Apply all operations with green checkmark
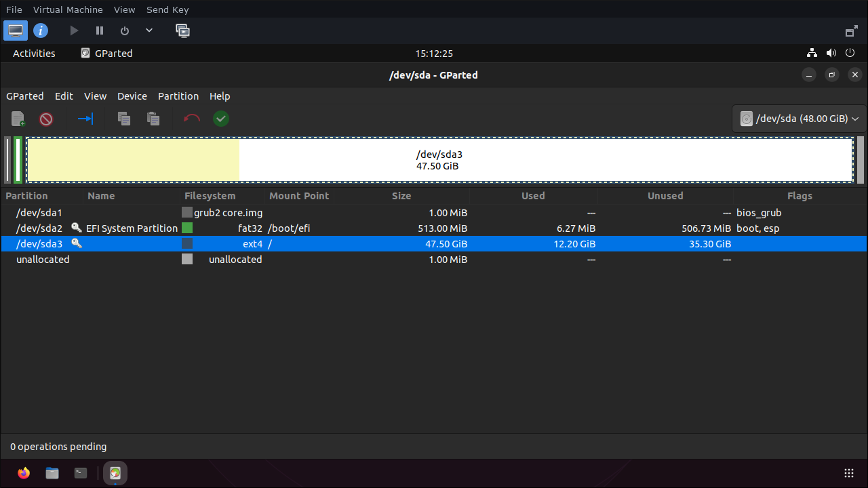The height and width of the screenshot is (488, 868). 221,119
